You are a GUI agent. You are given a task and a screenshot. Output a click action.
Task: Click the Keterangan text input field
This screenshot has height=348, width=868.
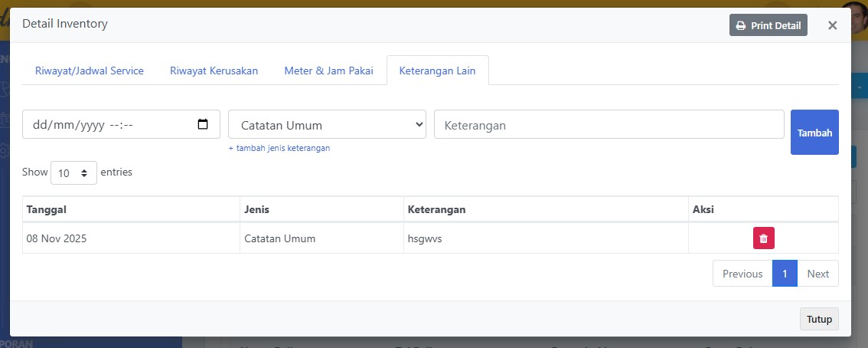(x=609, y=125)
